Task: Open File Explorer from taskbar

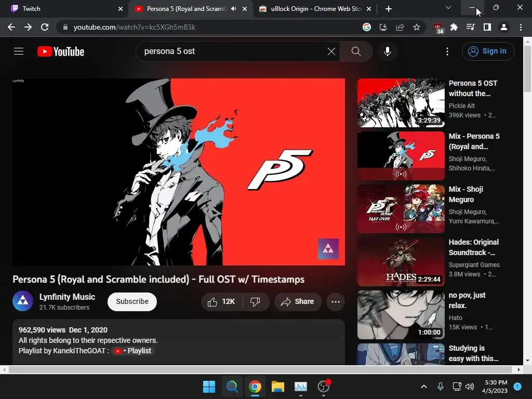Action: tap(277, 387)
